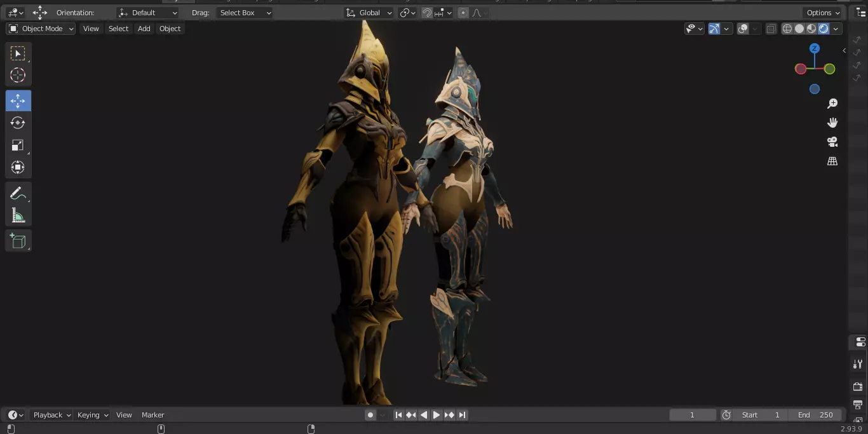Open the Add menu
The width and height of the screenshot is (868, 434).
[144, 29]
